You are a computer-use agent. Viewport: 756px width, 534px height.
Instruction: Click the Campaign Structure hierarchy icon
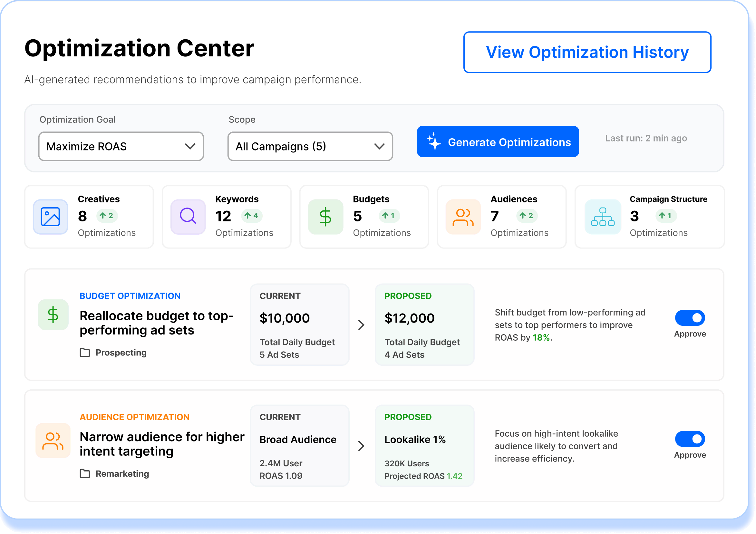pyautogui.click(x=603, y=217)
